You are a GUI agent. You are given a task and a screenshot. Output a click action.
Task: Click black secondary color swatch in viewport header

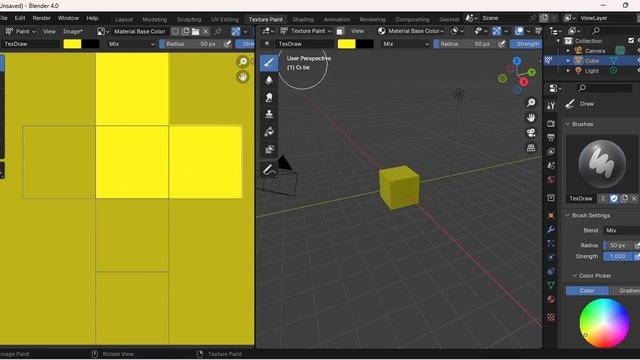365,44
